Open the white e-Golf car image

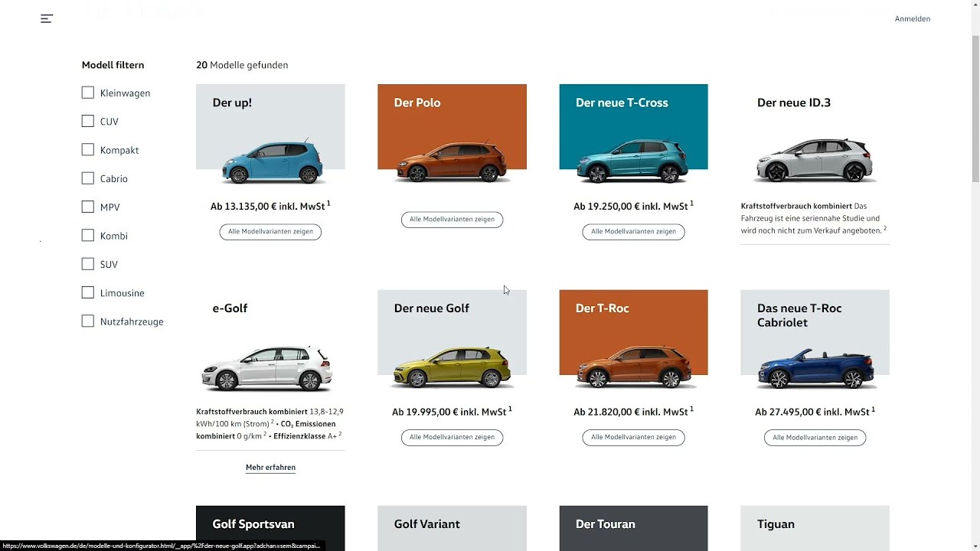[267, 368]
